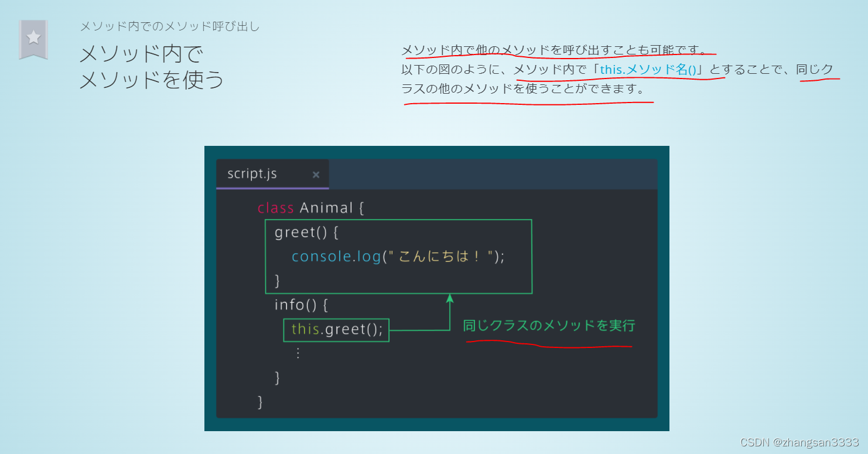The image size is (868, 454).
Task: Click the star bookmark icon
Action: 33,39
